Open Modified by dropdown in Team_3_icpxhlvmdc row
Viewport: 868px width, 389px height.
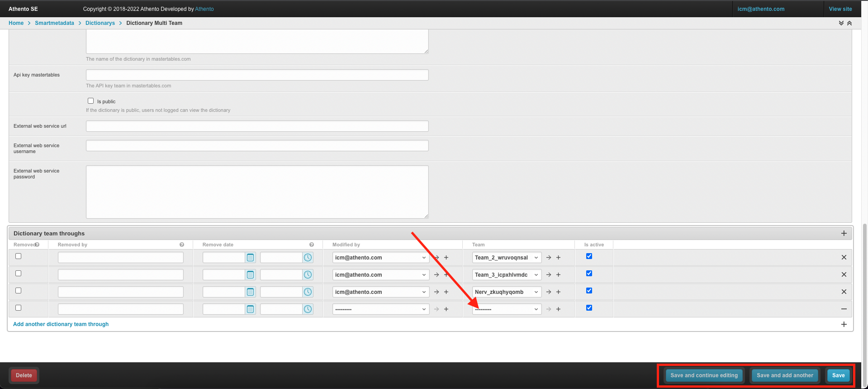coord(381,275)
